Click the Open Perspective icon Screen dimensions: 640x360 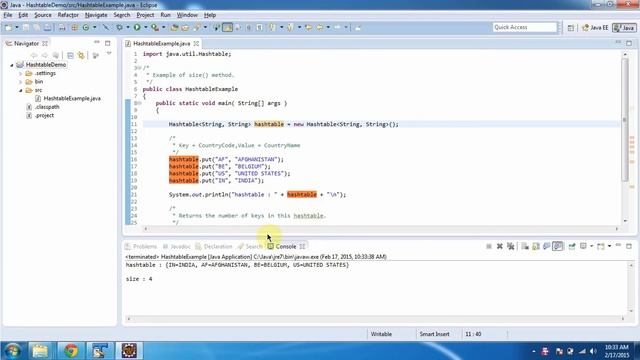click(571, 28)
